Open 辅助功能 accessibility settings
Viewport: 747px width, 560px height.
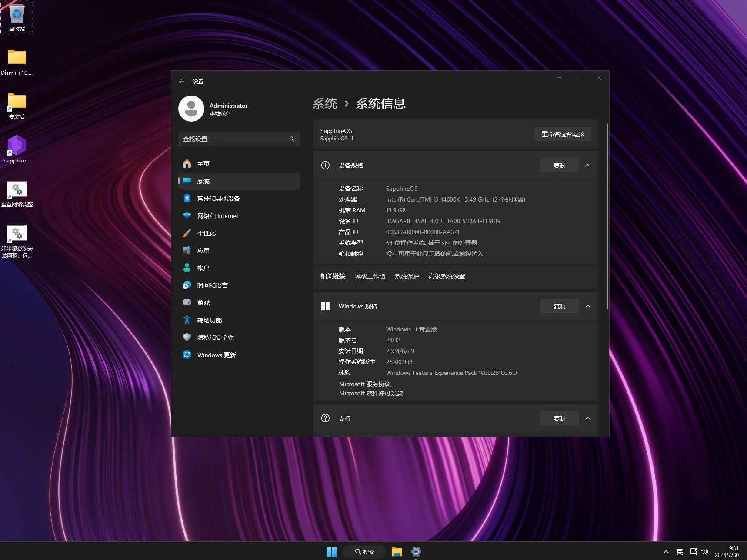209,320
